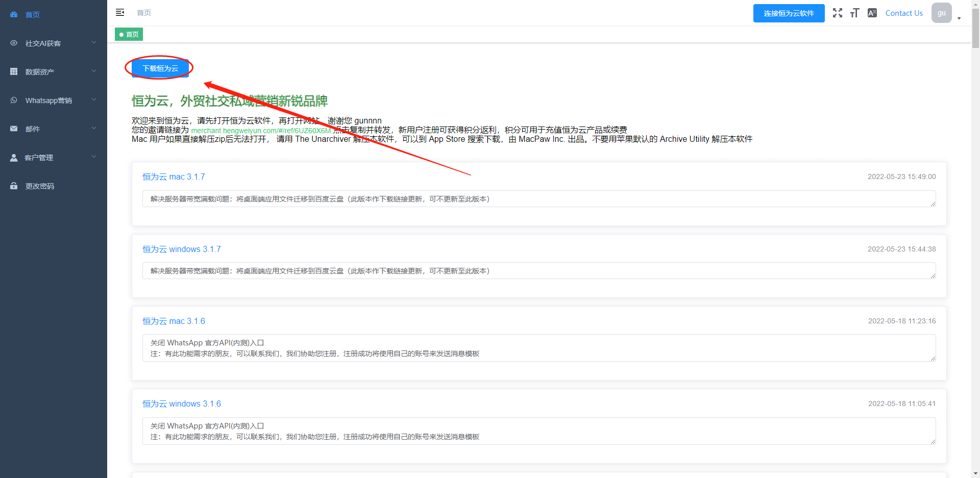Open the Whatsapp营销 sidebar menu
The image size is (980, 478).
[54, 100]
